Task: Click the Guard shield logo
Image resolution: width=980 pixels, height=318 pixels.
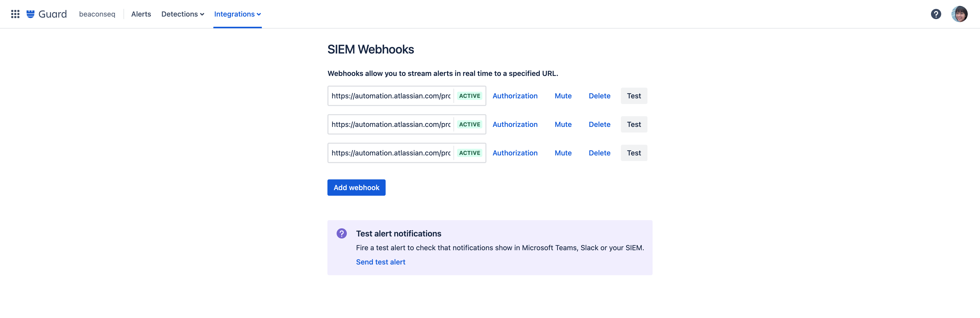Action: point(30,14)
